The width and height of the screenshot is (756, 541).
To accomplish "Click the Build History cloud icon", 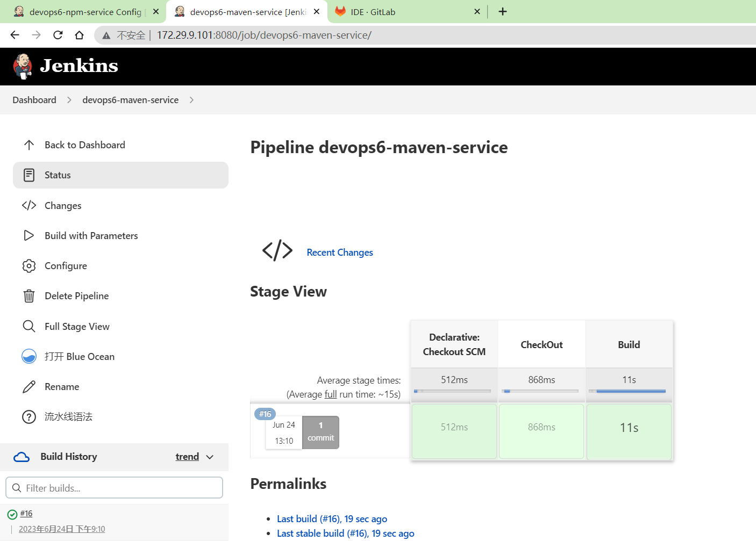I will pos(22,457).
